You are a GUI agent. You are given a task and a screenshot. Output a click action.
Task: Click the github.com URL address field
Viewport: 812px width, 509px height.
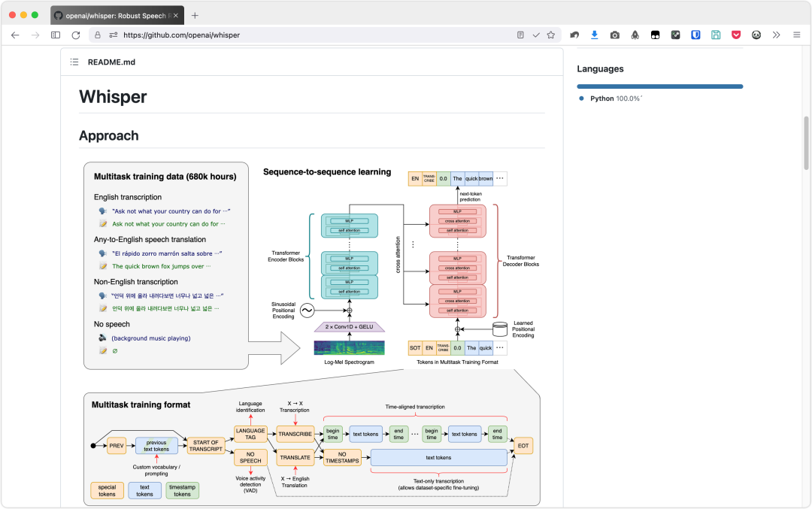click(x=301, y=35)
